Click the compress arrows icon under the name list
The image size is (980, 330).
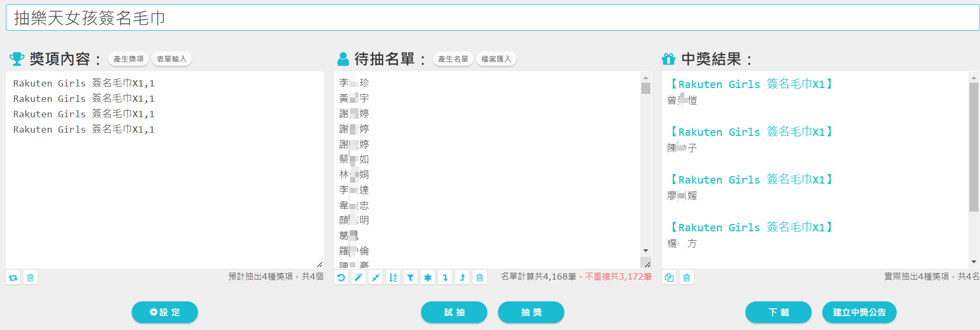(376, 277)
